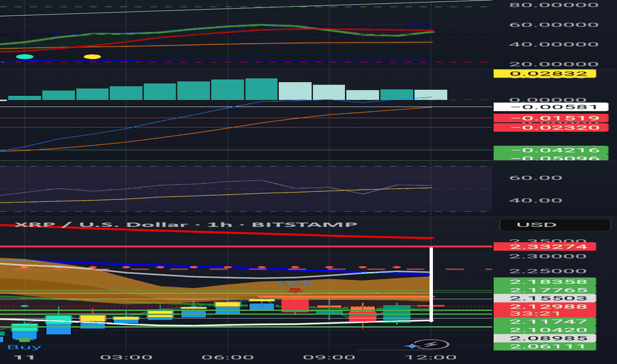Click the 06:00 time axis label
Screen dimensions: 617x364
tap(228, 357)
